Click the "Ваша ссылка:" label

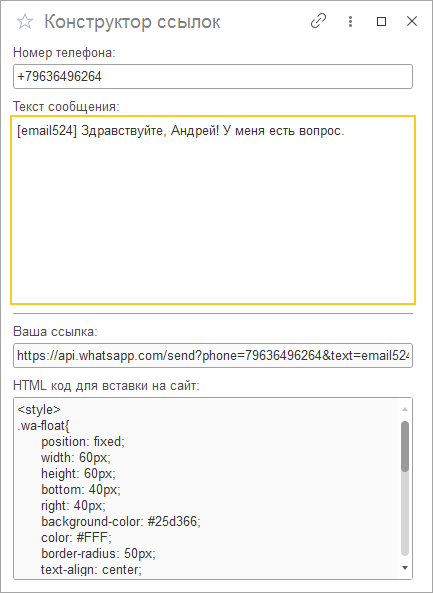coord(55,332)
